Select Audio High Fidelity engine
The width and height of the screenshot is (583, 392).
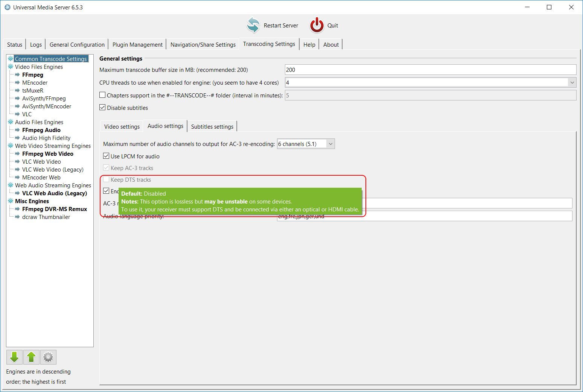pos(46,138)
